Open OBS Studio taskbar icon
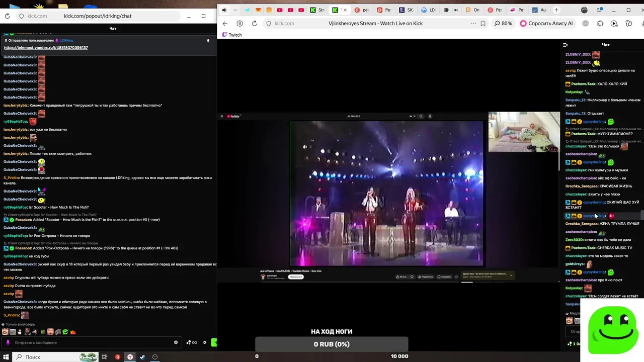Image resolution: width=644 pixels, height=362 pixels. 155,357
